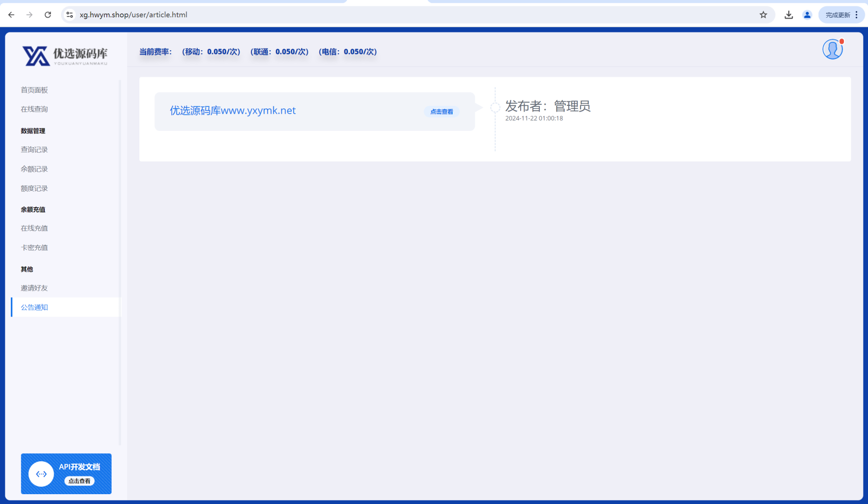
Task: Click the bookmark star in the address bar
Action: click(x=763, y=15)
